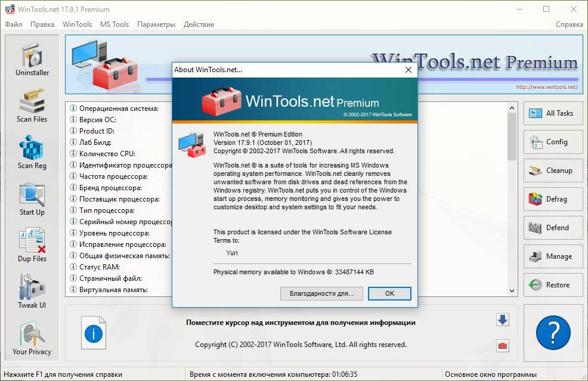Click the info icon beside Серийный номер процессора
The height and width of the screenshot is (381, 588).
point(73,221)
